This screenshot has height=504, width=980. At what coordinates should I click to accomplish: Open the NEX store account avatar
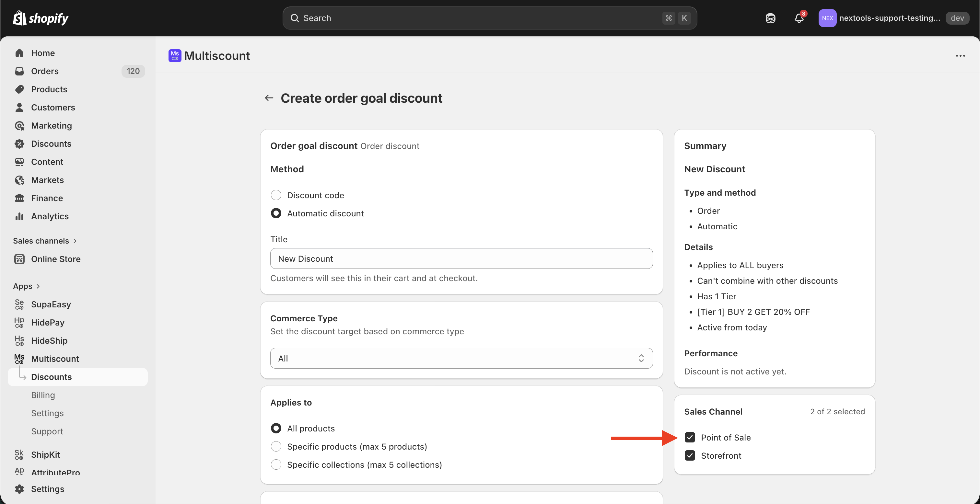827,18
